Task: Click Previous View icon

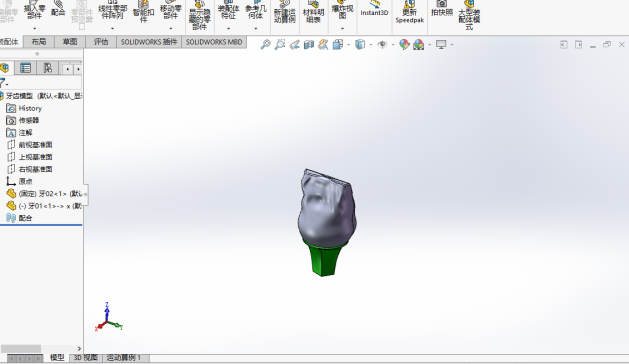Action: pos(294,45)
